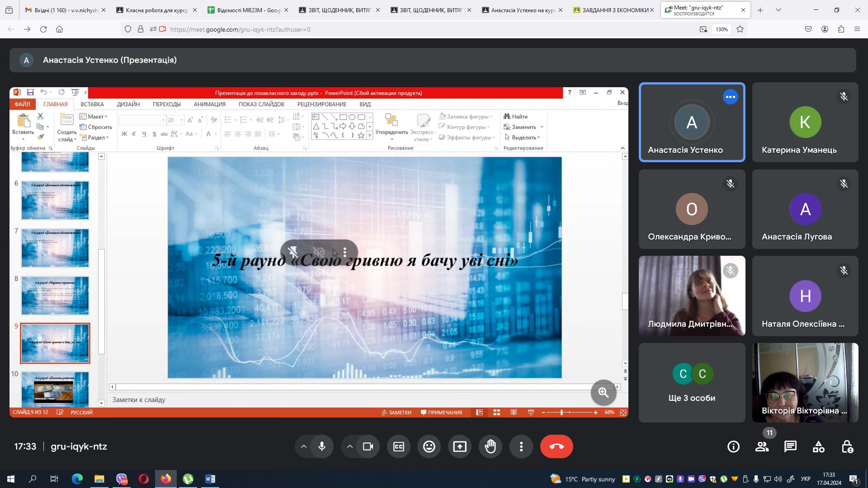Open Word from the Windows taskbar
Image resolution: width=868 pixels, height=488 pixels.
tap(210, 479)
